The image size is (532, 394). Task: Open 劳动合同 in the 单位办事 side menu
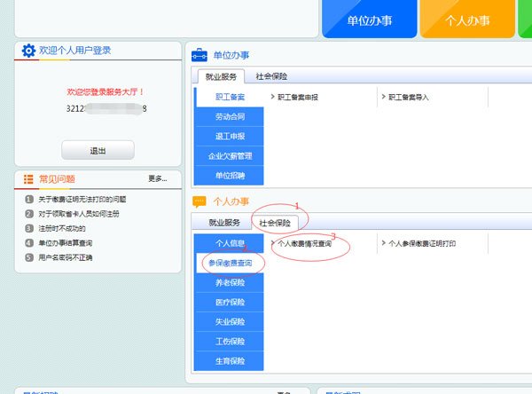pyautogui.click(x=230, y=116)
